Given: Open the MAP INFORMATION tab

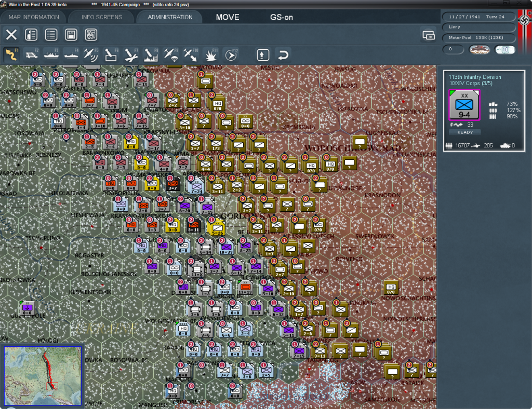Looking at the screenshot, I should [x=34, y=17].
